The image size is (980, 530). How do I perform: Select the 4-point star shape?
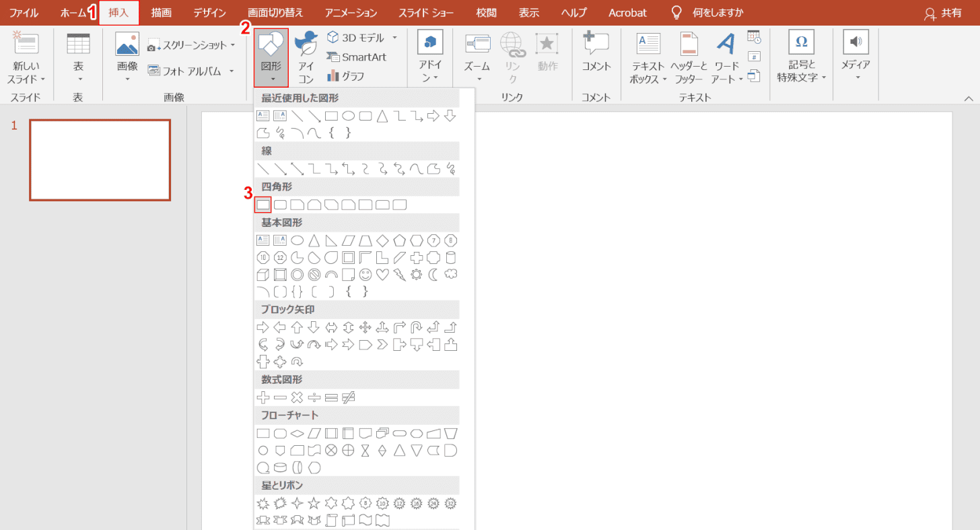pos(297,503)
